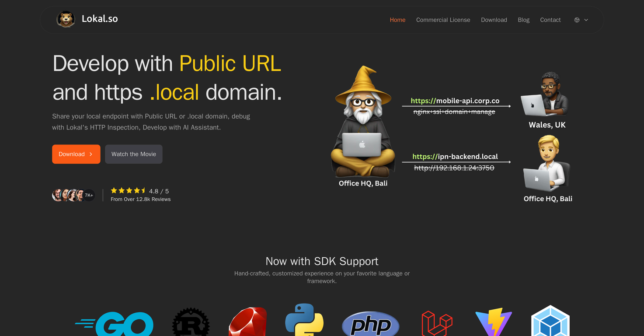Click the PHP SDK icon
This screenshot has height=336, width=644.
coord(370,325)
